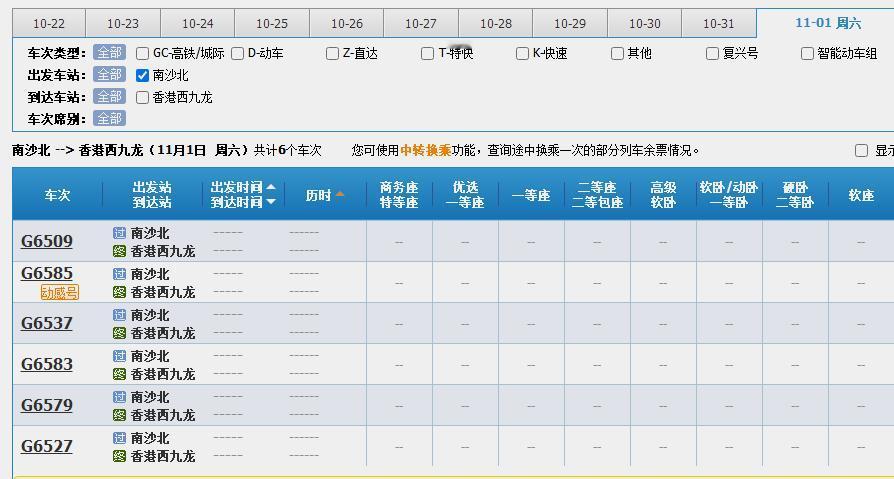The height and width of the screenshot is (479, 894).
Task: Choose the 10-31 date tab
Action: (719, 24)
